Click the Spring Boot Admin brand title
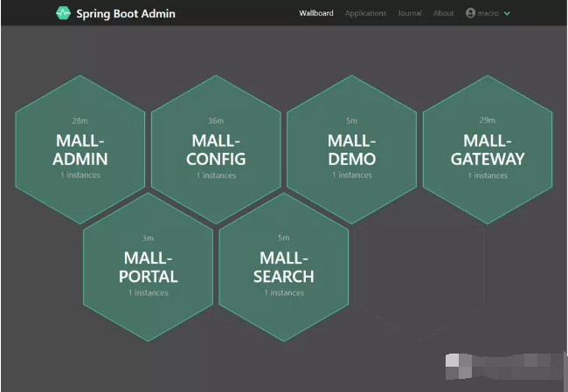The width and height of the screenshot is (568, 392). pos(125,13)
